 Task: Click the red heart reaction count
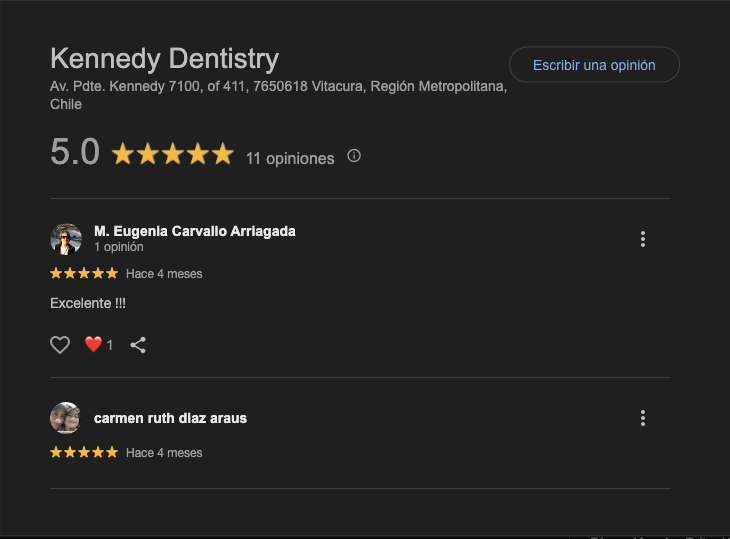(x=98, y=345)
